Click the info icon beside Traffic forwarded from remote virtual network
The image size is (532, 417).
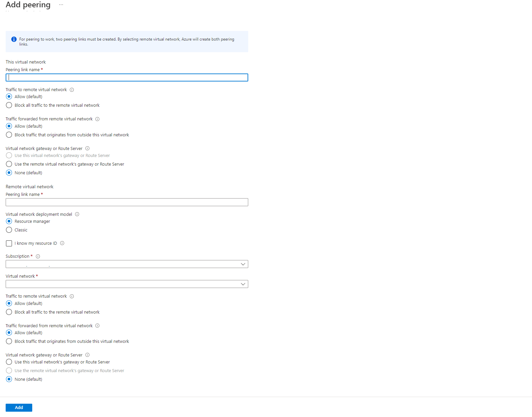click(97, 119)
